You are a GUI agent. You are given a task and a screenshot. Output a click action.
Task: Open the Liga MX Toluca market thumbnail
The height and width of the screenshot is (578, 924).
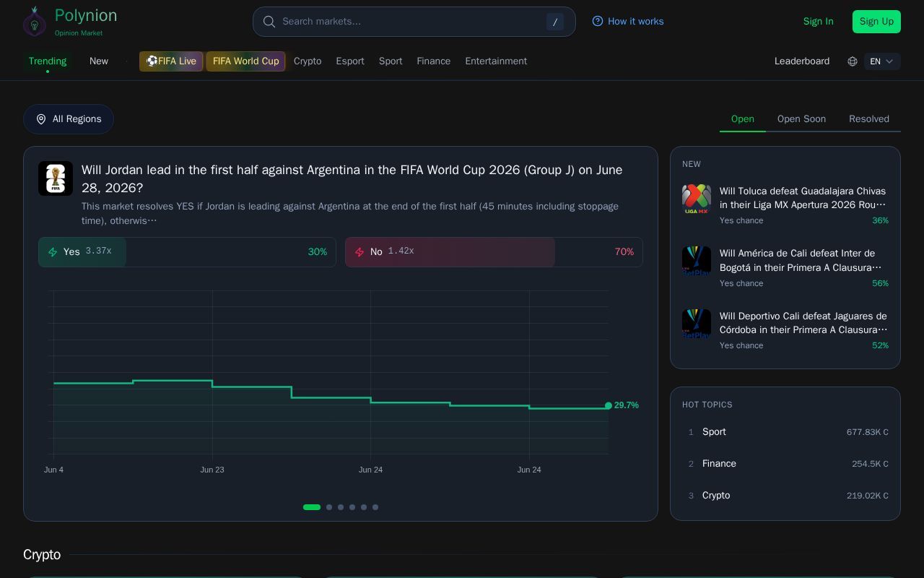click(x=697, y=199)
